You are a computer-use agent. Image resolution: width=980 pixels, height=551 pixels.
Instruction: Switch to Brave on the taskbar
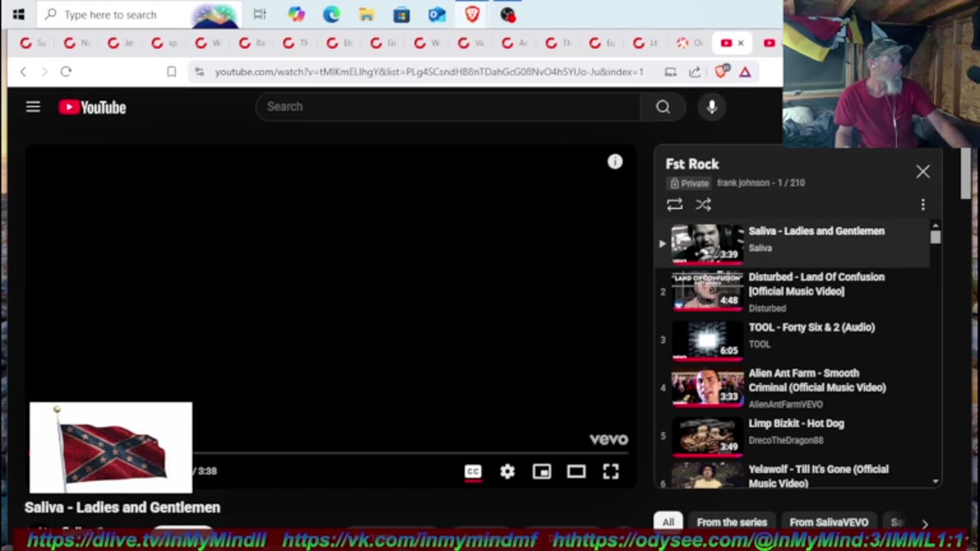click(472, 15)
